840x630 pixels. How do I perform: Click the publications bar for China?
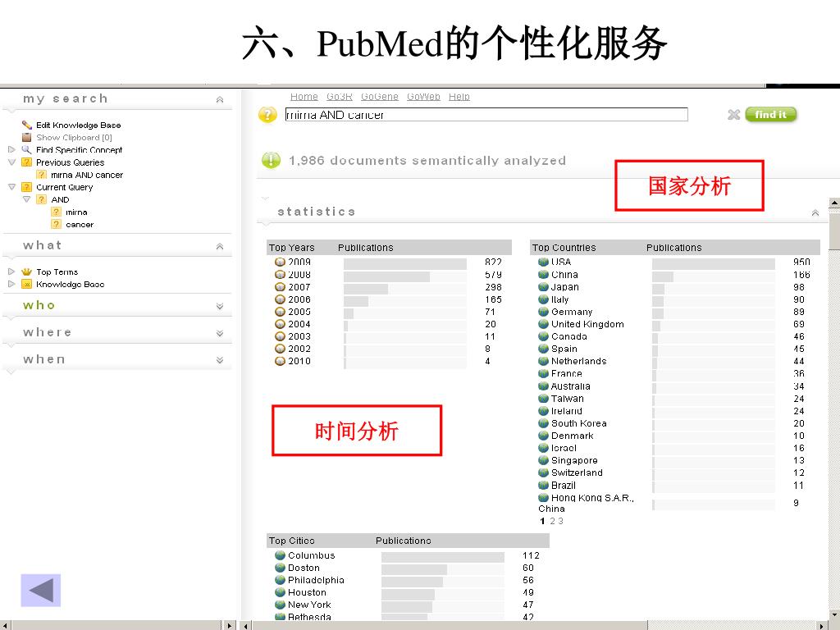[663, 276]
